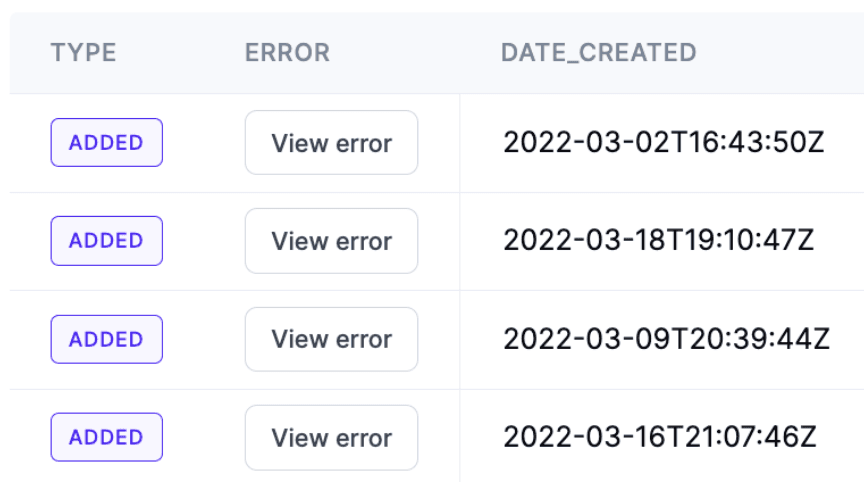The height and width of the screenshot is (482, 864).
Task: Click the topmost ADDED type badge
Action: click(106, 143)
